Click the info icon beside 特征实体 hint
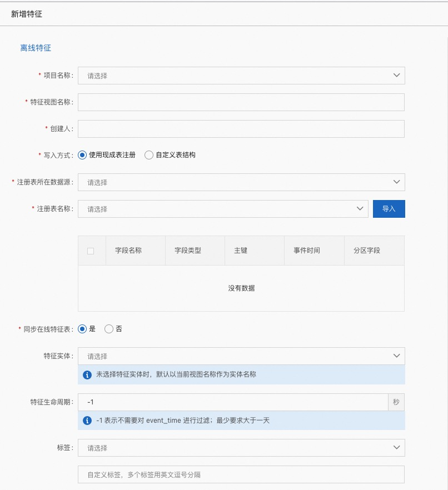This screenshot has width=448, height=490. [87, 375]
